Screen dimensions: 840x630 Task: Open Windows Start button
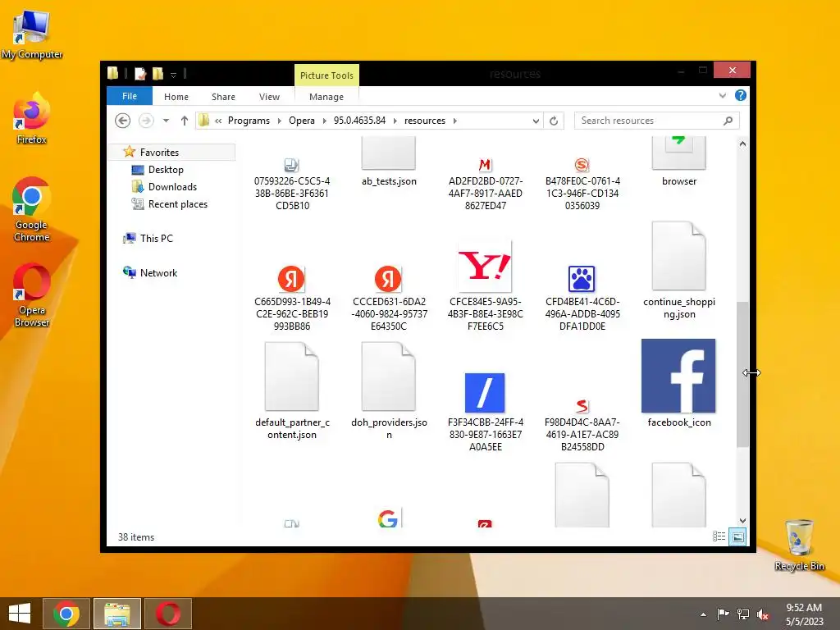[20, 614]
